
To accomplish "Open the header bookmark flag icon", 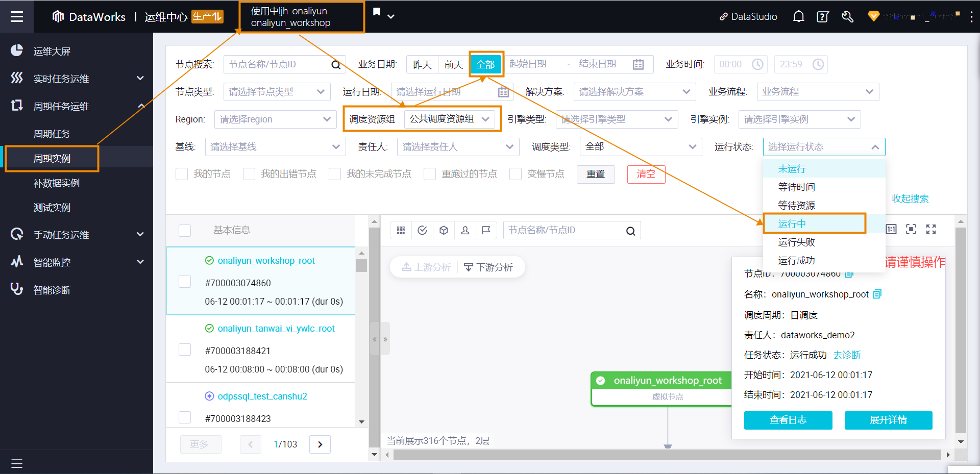I will (377, 12).
